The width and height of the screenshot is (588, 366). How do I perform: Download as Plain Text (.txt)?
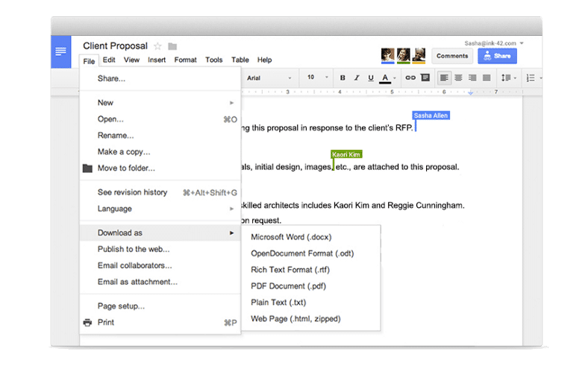click(311, 303)
